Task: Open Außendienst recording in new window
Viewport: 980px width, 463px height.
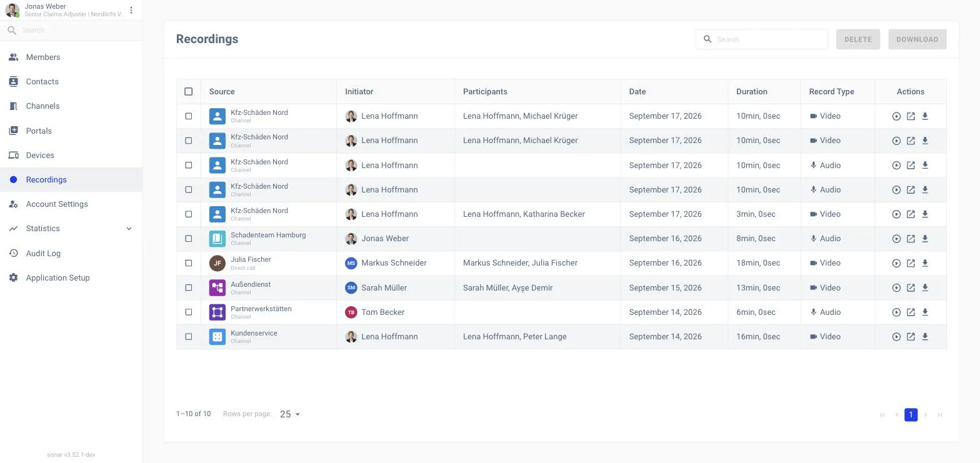Action: click(x=911, y=288)
